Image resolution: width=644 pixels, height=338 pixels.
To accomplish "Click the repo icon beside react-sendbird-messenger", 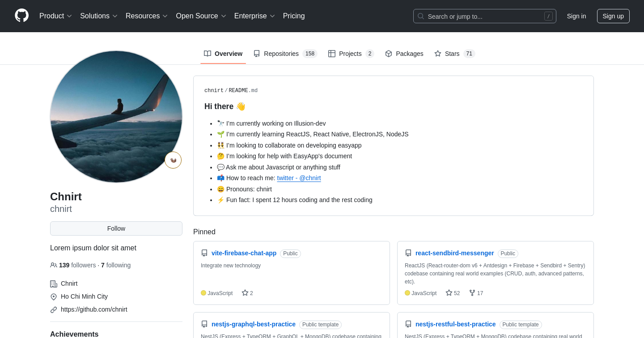I will (408, 253).
